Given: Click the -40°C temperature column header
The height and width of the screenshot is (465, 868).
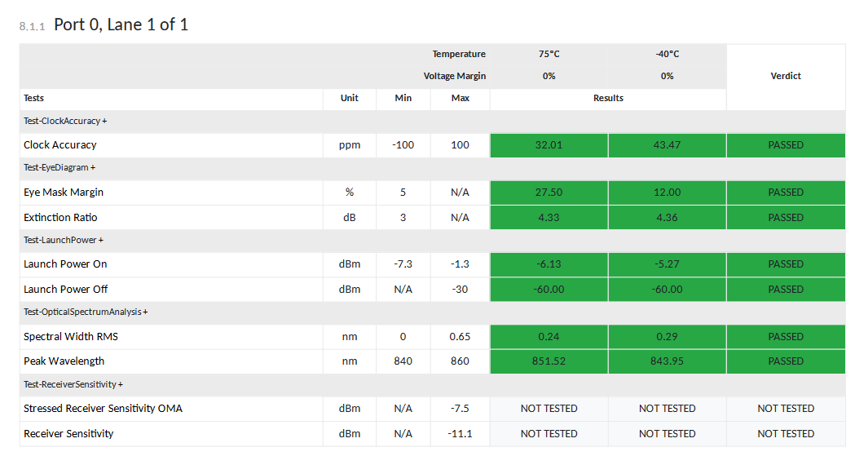Looking at the screenshot, I should 667,54.
